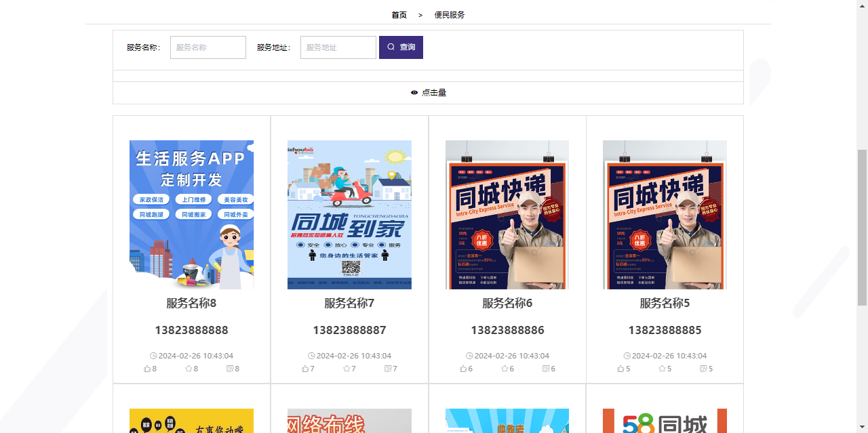This screenshot has height=433, width=868.
Task: Click comment icon on 服务名称7 card
Action: point(388,369)
